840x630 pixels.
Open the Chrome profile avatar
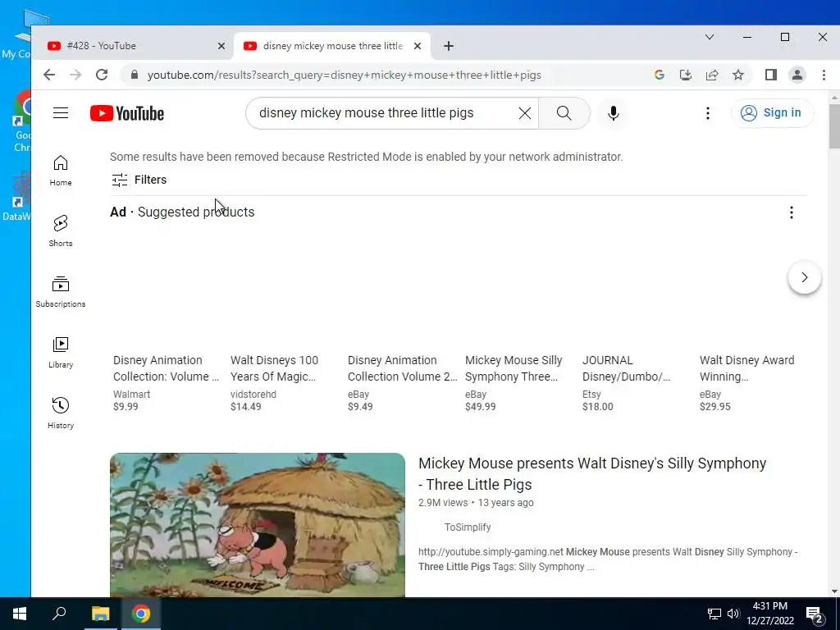pyautogui.click(x=797, y=75)
